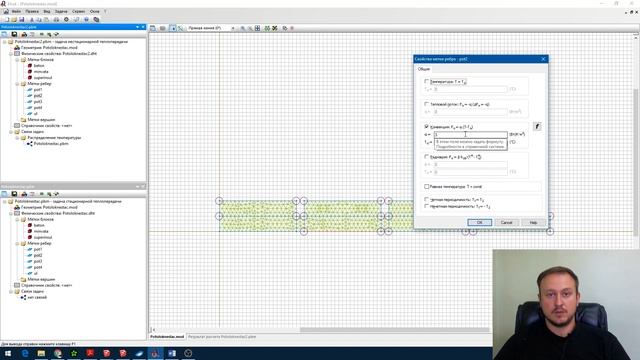Collapse Potoloknedac.pbm root node in lower tree
Viewport: 640px width, 360px height.
click(x=5, y=201)
